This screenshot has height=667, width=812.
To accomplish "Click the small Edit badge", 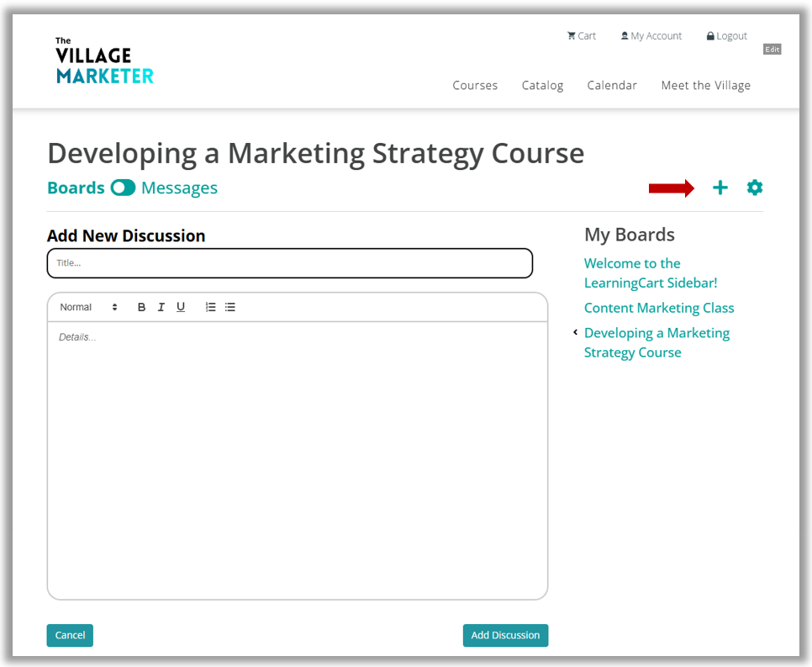I will point(772,50).
